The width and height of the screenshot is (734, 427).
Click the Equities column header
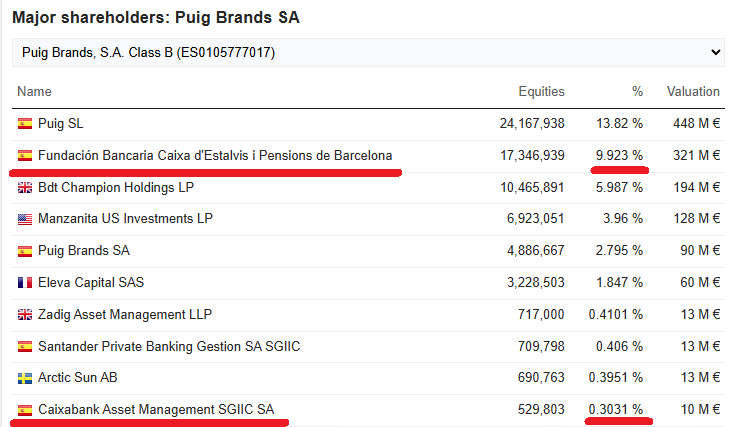(541, 91)
